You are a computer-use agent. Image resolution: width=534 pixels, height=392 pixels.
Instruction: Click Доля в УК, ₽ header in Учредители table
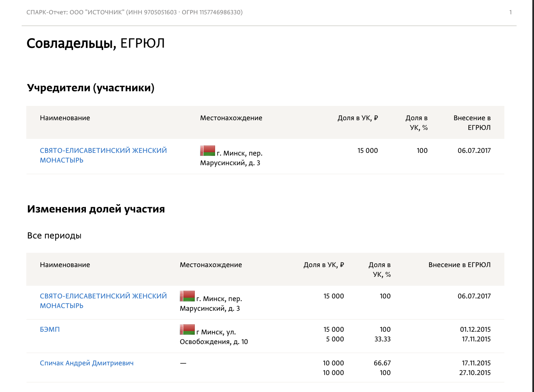(x=358, y=118)
